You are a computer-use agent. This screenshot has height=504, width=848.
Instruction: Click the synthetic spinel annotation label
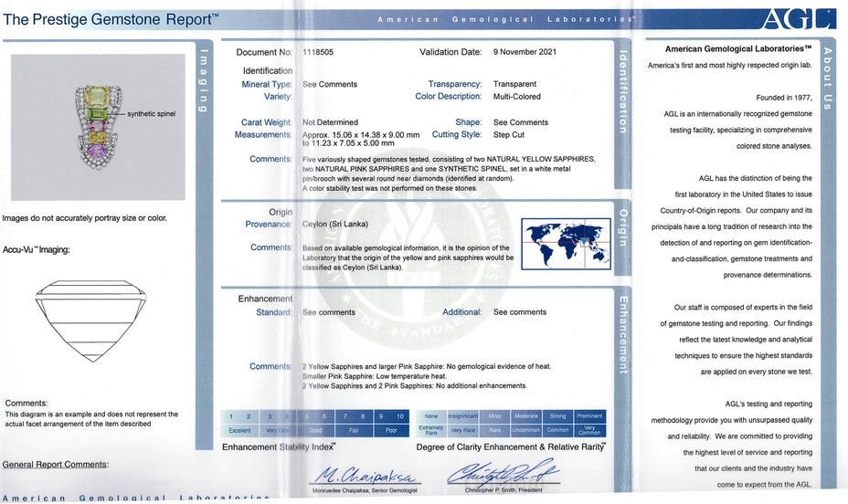click(152, 113)
